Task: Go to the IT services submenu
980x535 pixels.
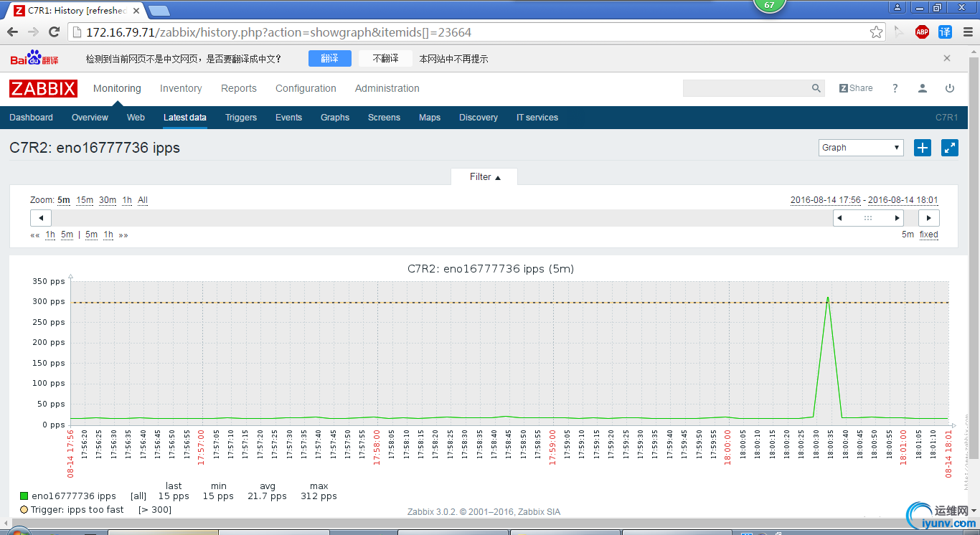Action: 537,118
